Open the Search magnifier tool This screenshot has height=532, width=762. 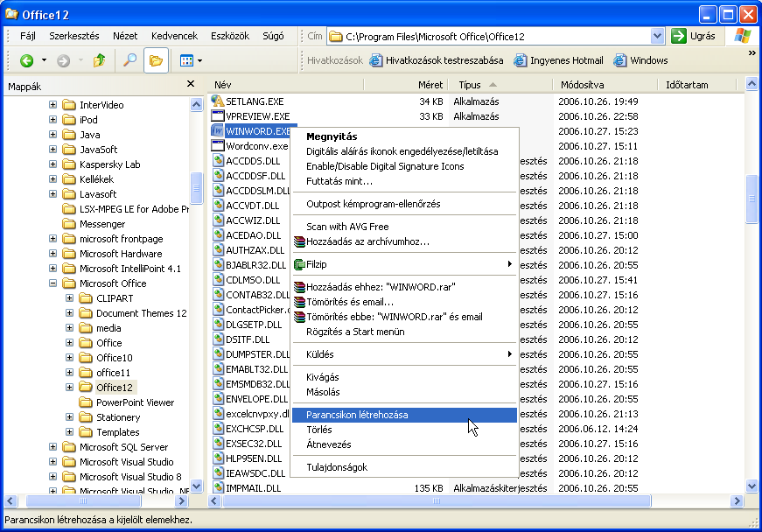[129, 60]
